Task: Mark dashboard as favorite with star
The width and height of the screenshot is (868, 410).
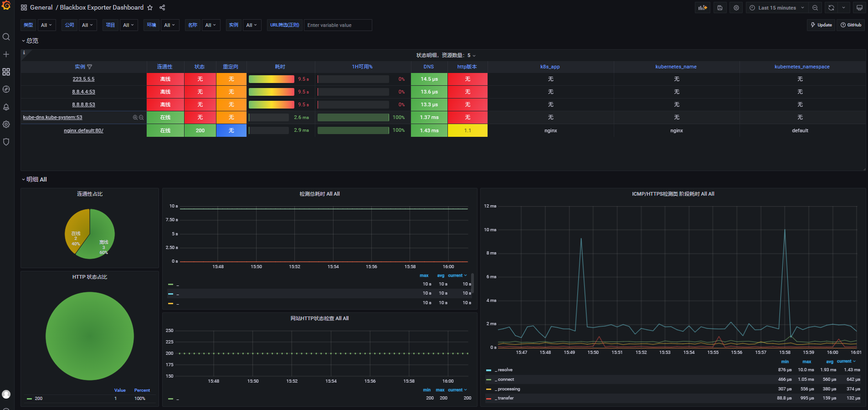Action: tap(150, 8)
